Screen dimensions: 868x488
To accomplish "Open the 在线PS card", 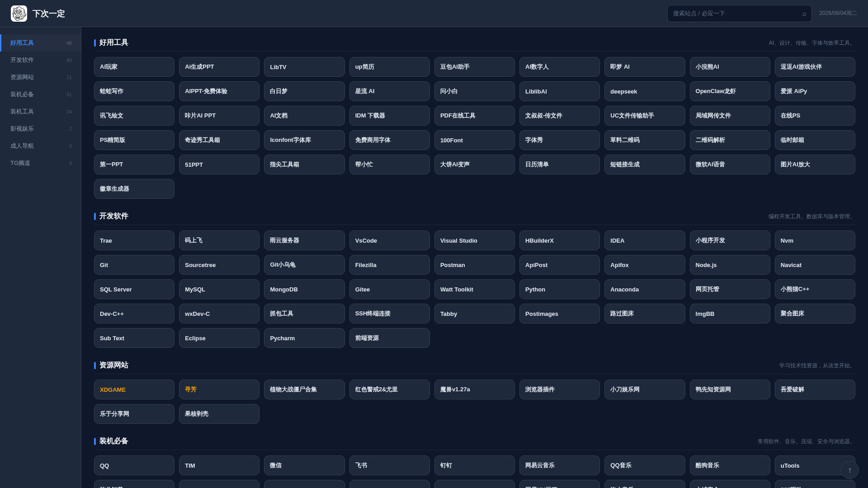I will [x=815, y=116].
